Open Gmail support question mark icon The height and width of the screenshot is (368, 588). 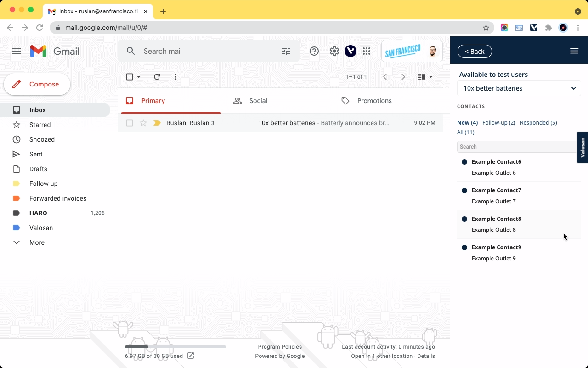[x=314, y=51]
